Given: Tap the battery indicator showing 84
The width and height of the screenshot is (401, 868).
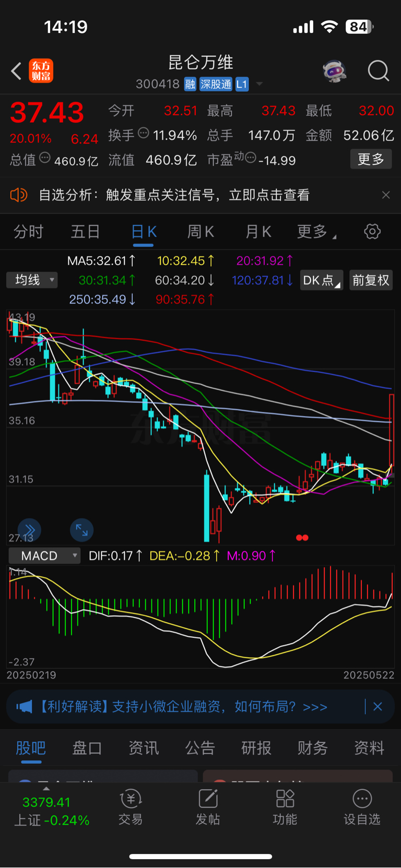Looking at the screenshot, I should 359,27.
